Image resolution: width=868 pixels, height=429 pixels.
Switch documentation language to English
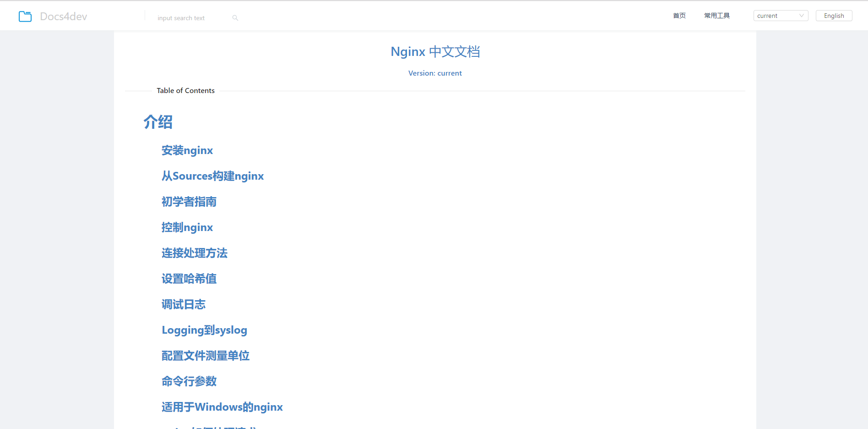[834, 15]
